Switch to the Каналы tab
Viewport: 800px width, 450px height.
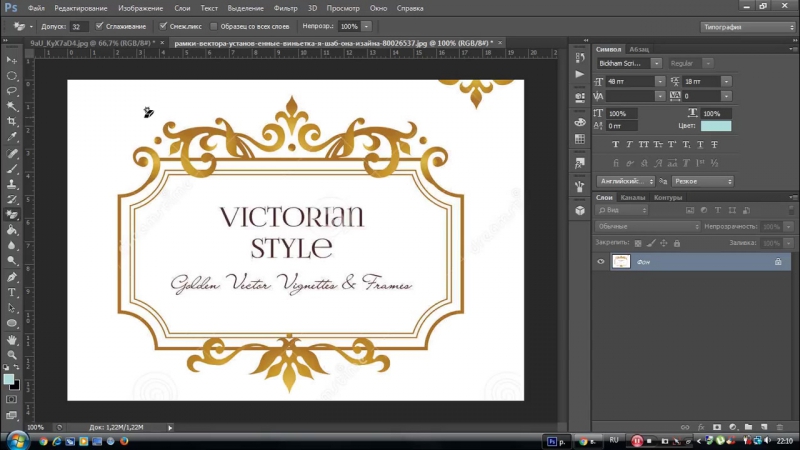click(633, 197)
